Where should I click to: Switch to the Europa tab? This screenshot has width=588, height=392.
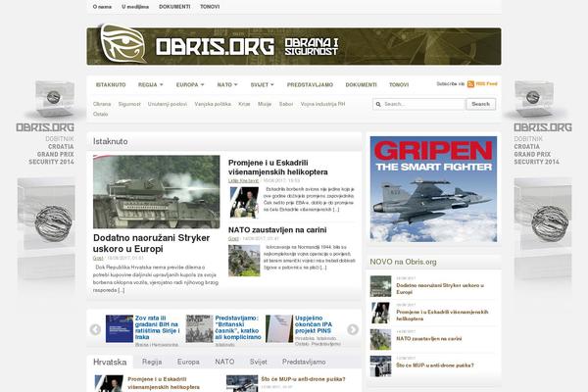click(188, 362)
